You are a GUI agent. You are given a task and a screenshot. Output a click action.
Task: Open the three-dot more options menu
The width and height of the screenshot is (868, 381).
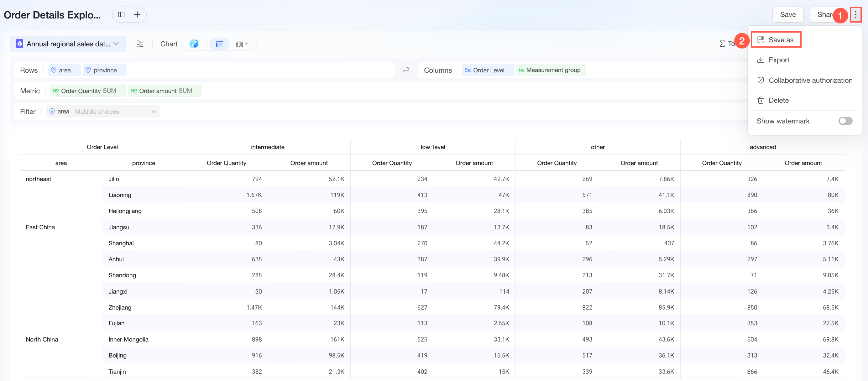pyautogui.click(x=855, y=14)
